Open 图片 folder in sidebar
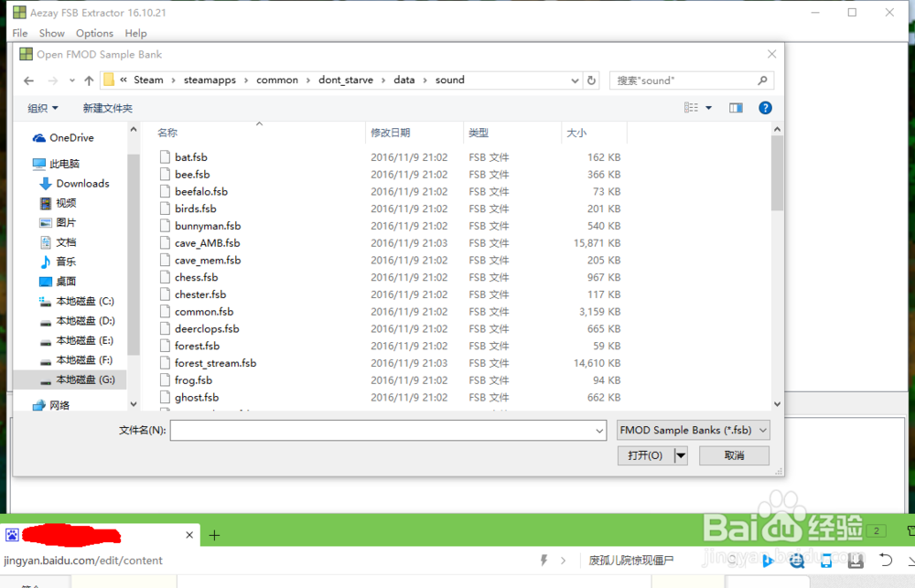915x588 pixels. [58, 223]
